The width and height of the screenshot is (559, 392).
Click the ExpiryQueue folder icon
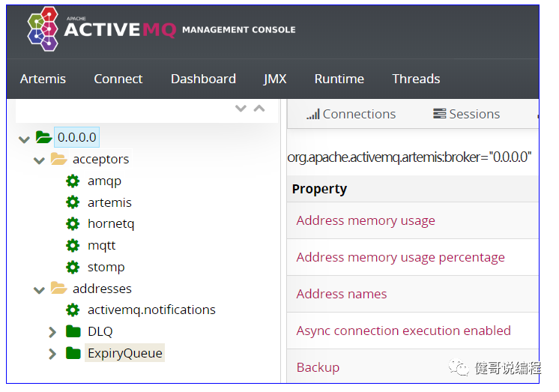(73, 353)
